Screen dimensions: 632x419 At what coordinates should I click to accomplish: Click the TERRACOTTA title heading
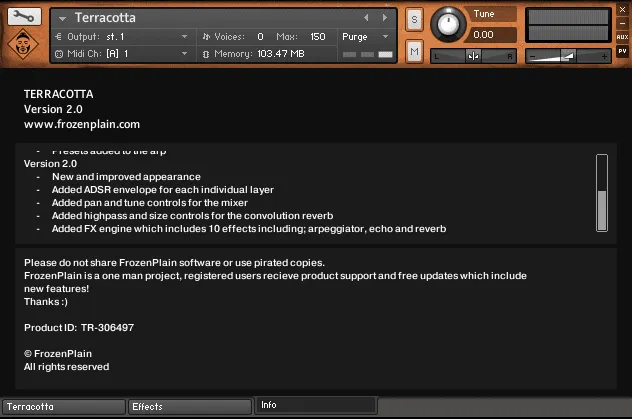[58, 94]
